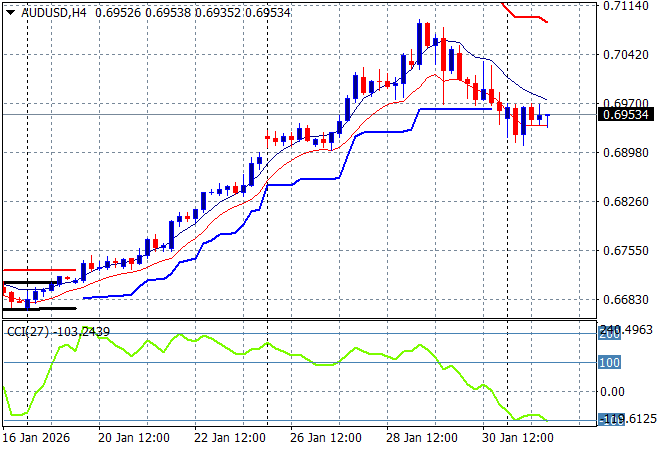Click the OHLC values 0.69526 0.69538 text
The width and height of the screenshot is (660, 450).
point(143,13)
